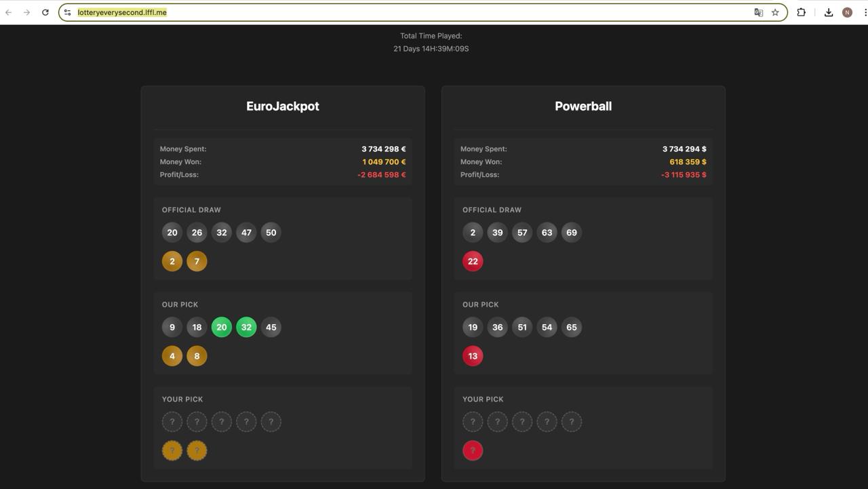Click the browser reload button
Screen dimensions: 868x489
45,12
